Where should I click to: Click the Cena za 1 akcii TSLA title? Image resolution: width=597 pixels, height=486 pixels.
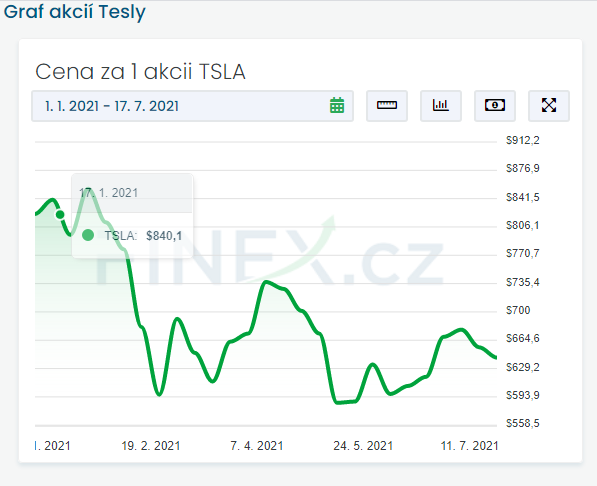(140, 71)
